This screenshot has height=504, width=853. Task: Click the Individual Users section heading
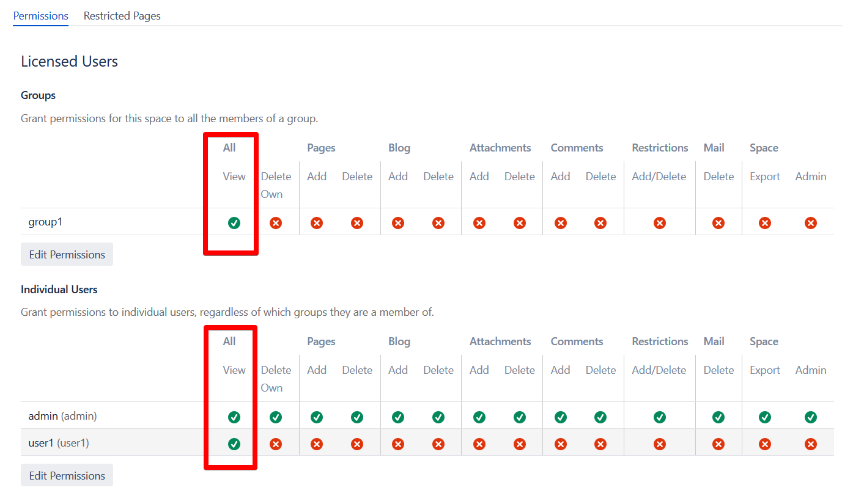(x=59, y=290)
